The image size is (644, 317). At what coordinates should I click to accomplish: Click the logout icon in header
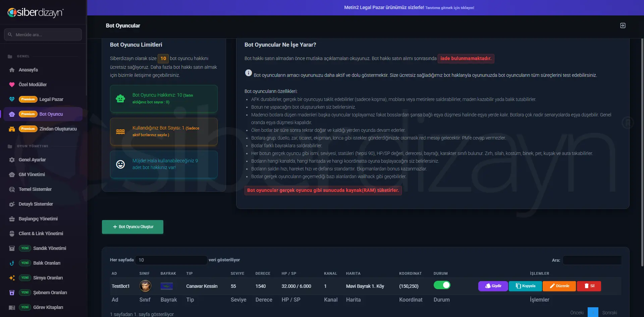[x=623, y=25]
